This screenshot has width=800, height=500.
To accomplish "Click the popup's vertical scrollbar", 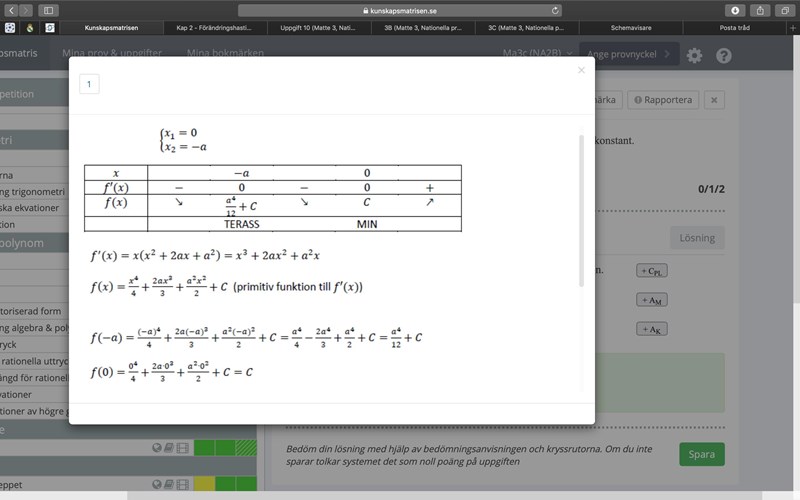I will click(582, 210).
